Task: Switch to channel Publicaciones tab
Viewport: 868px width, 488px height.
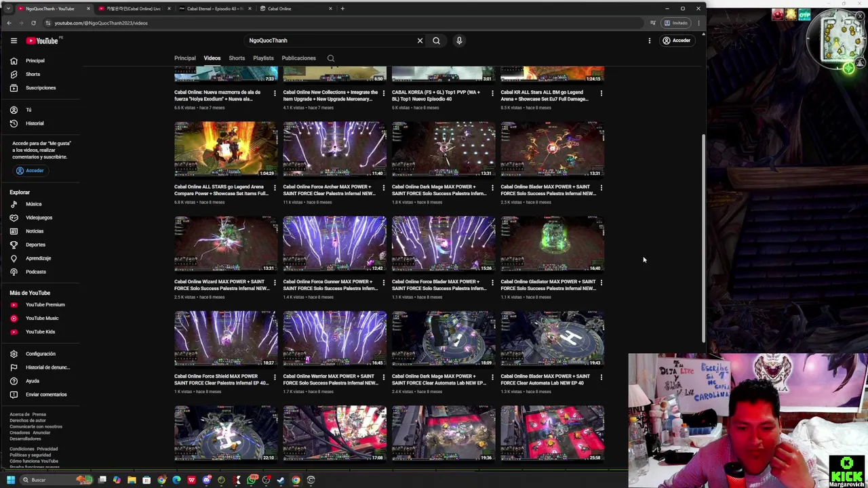Action: [298, 58]
